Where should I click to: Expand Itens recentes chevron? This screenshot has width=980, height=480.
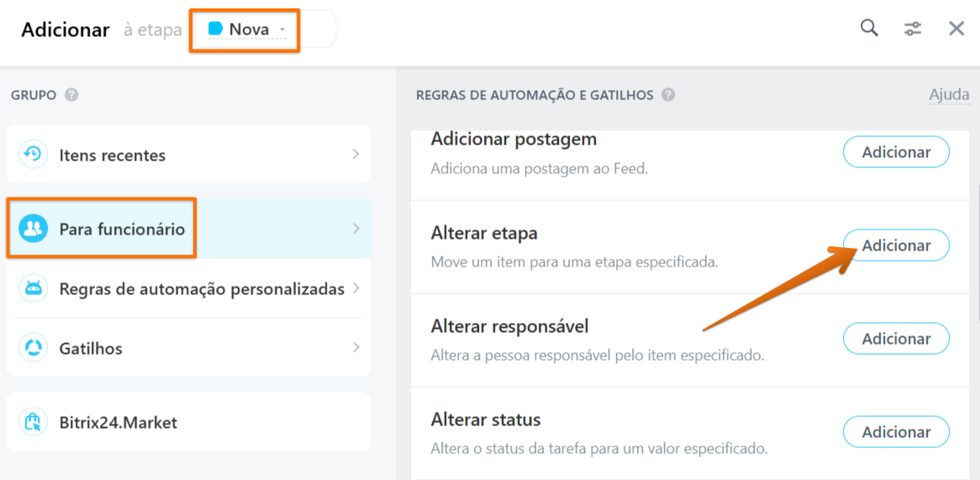point(356,154)
